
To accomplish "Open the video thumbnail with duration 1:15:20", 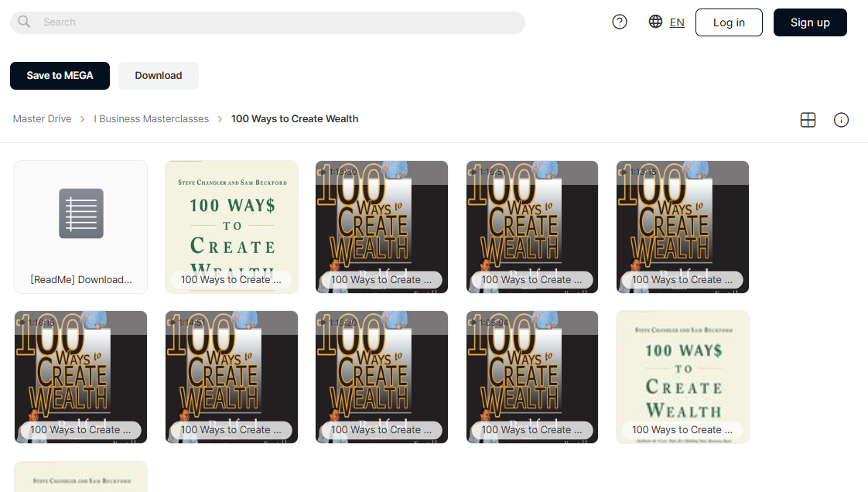I will tap(381, 377).
